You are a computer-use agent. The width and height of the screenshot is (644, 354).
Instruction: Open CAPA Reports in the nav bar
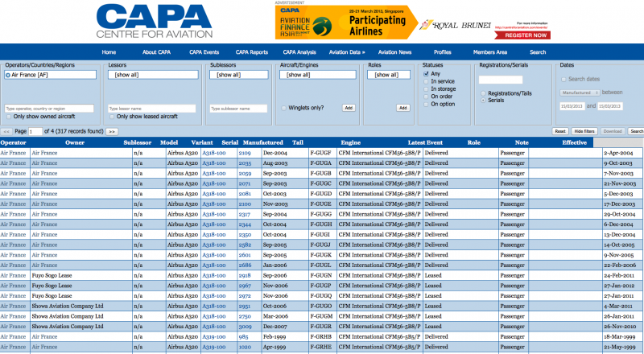tap(252, 52)
